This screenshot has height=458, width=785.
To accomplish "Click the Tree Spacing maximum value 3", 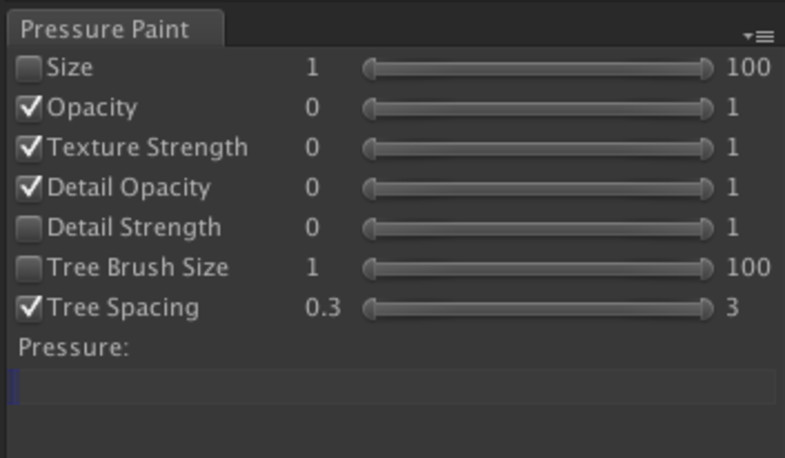I will (x=732, y=308).
